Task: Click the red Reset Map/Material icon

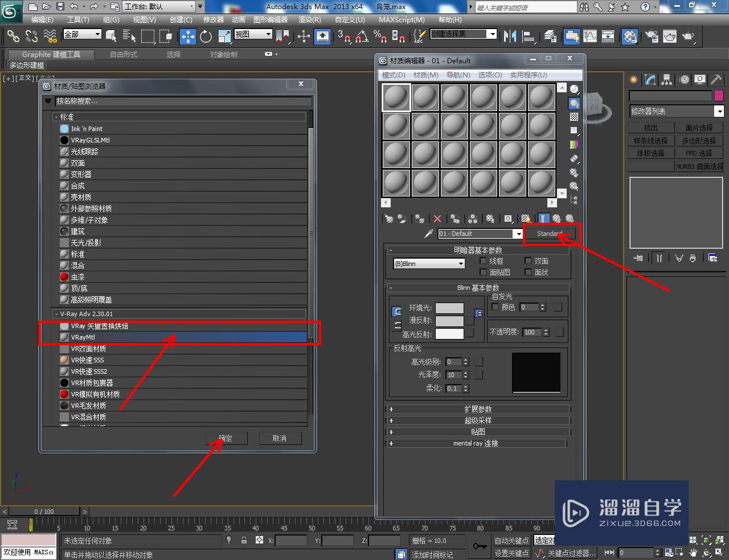Action: point(437,219)
